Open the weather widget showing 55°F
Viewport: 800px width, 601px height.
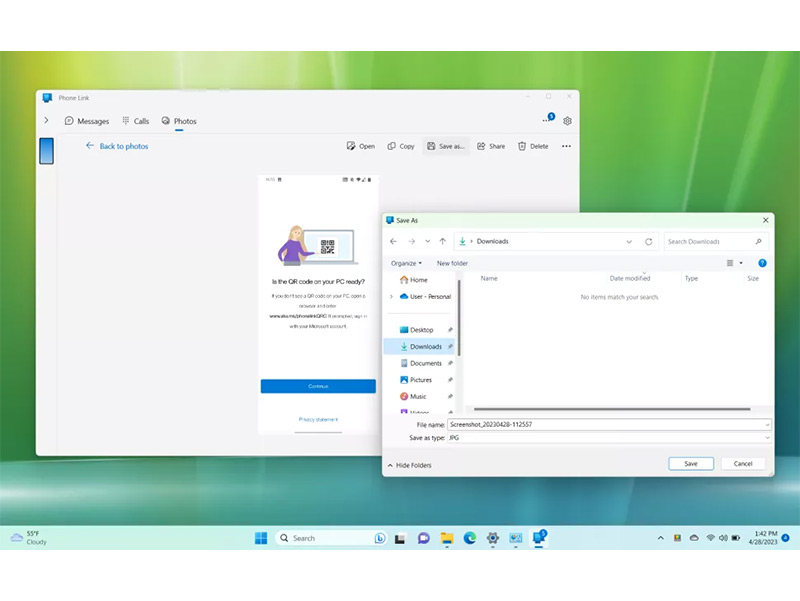click(x=29, y=538)
